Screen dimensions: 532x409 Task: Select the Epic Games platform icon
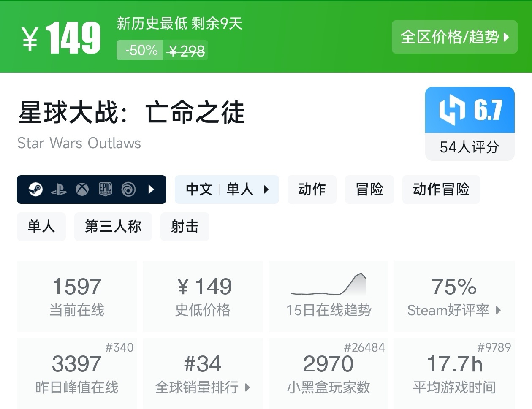point(106,190)
